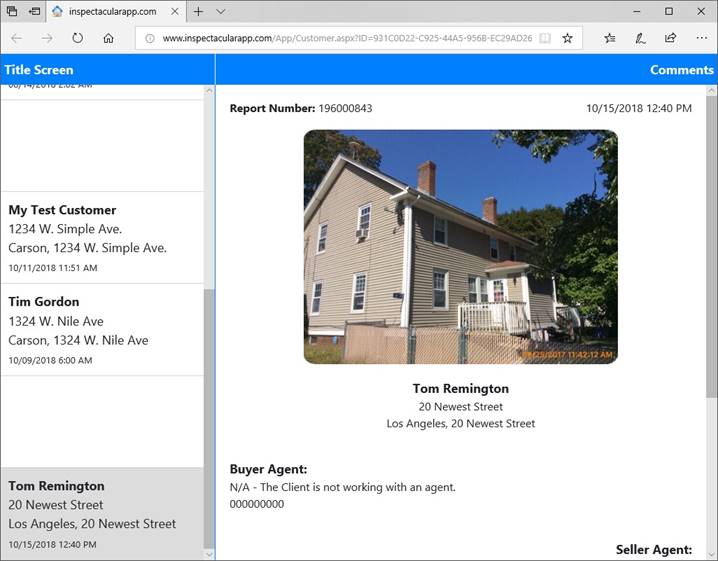
Task: Click the date 10/09/2018 6:00 AM
Action: [x=50, y=360]
